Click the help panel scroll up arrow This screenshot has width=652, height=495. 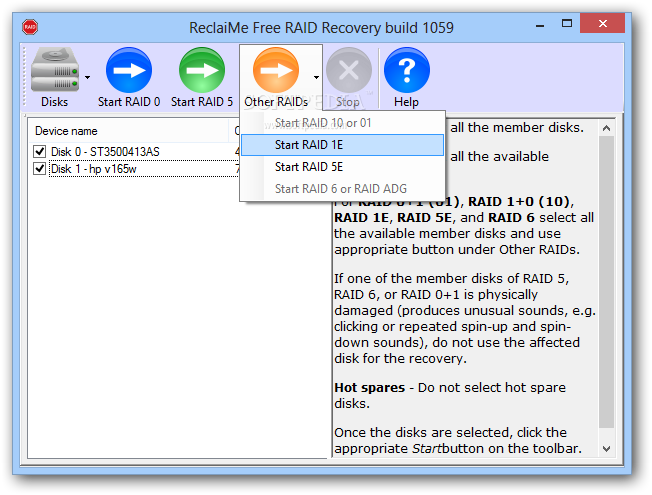pos(606,128)
